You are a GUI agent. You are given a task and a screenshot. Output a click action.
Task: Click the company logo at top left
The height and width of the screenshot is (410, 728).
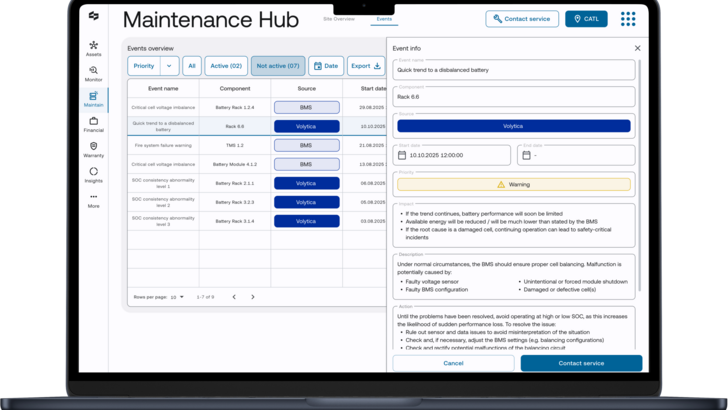(93, 16)
